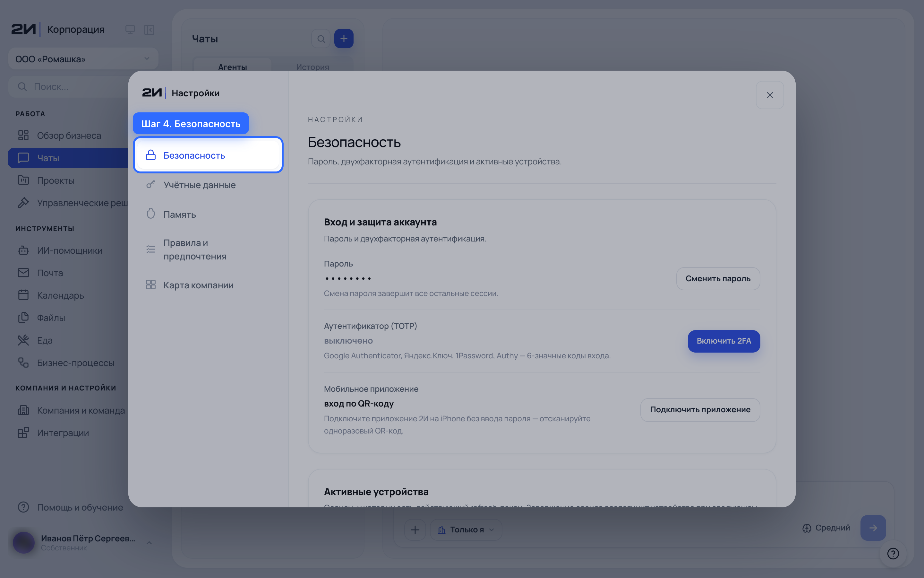Click the help question-mark button at bottom right
Screen dimensions: 924x578
(x=893, y=554)
